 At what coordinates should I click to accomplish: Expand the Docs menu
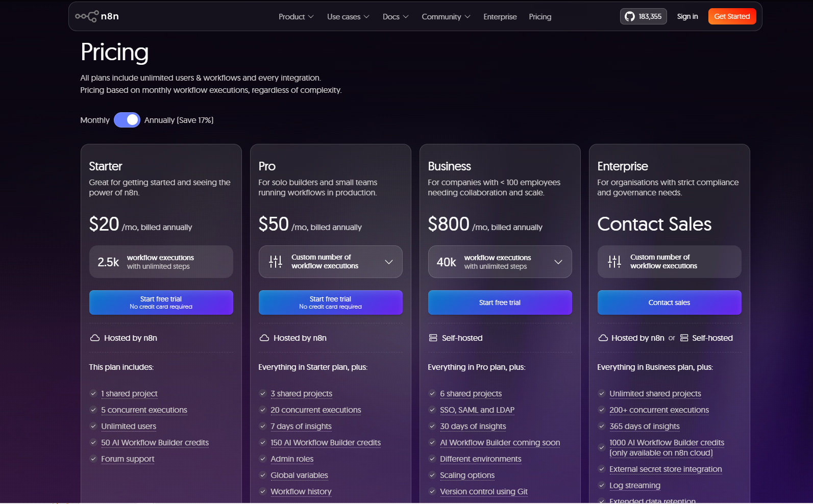click(x=396, y=17)
